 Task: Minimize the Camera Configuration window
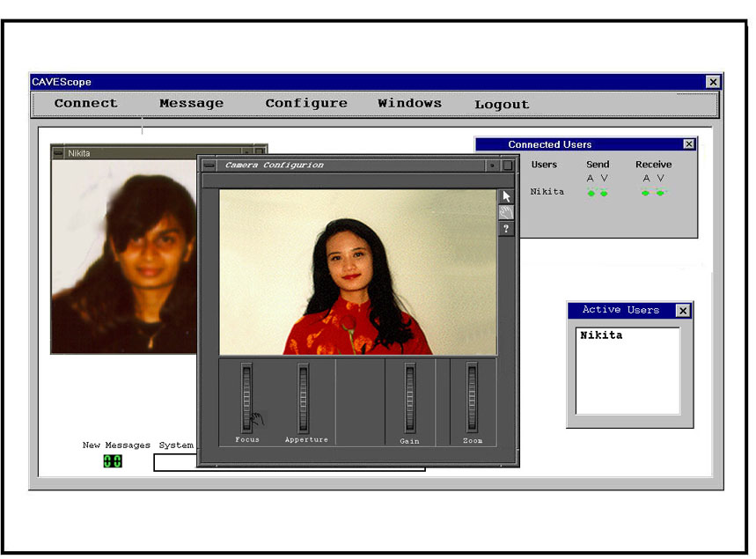click(492, 165)
